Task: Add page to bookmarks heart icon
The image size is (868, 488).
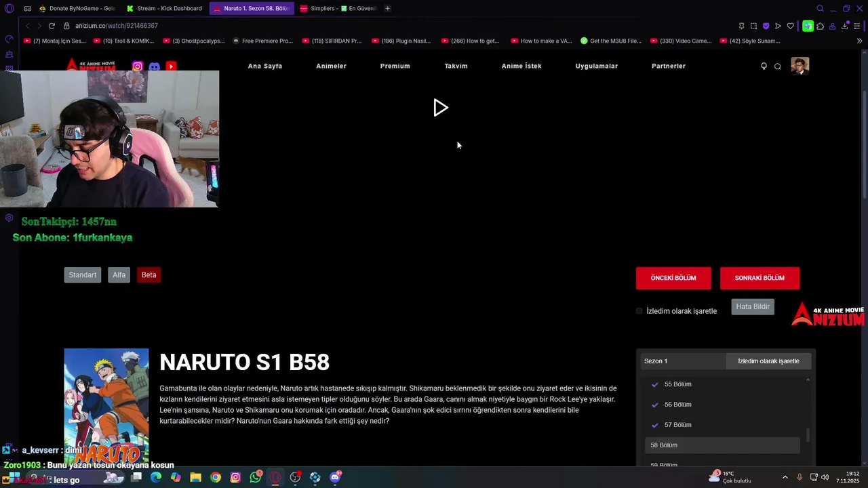Action: point(790,26)
